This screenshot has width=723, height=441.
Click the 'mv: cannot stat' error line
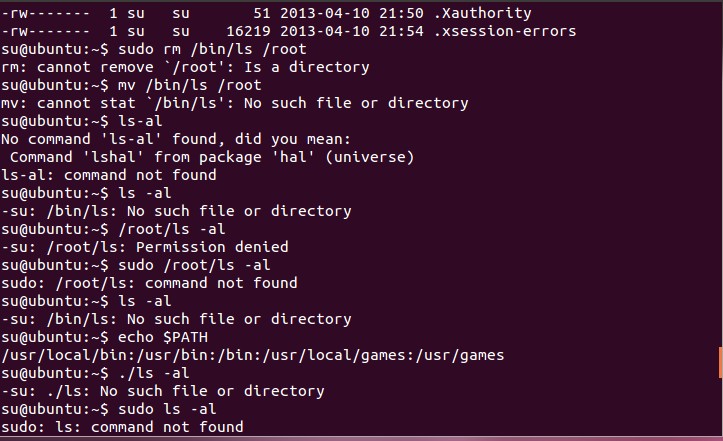tap(235, 103)
